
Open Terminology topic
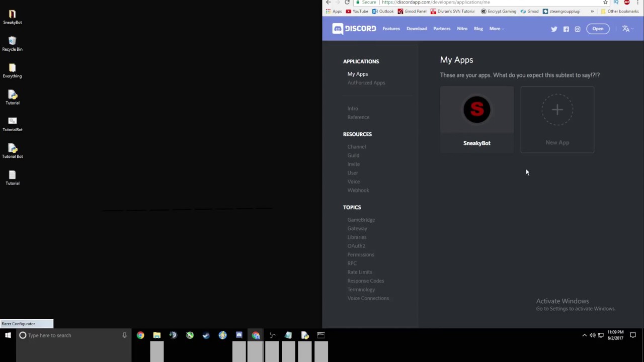pyautogui.click(x=361, y=290)
